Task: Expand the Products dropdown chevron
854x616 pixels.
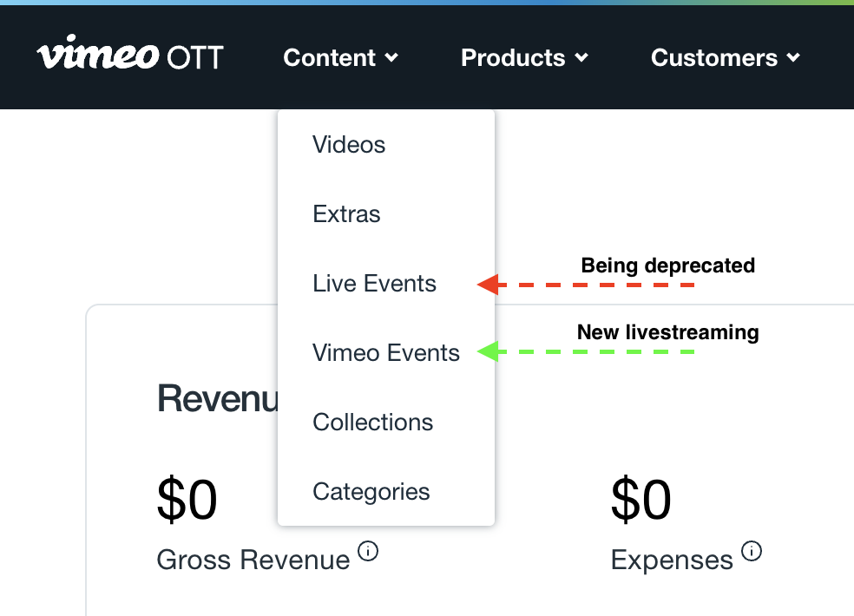Action: click(581, 57)
